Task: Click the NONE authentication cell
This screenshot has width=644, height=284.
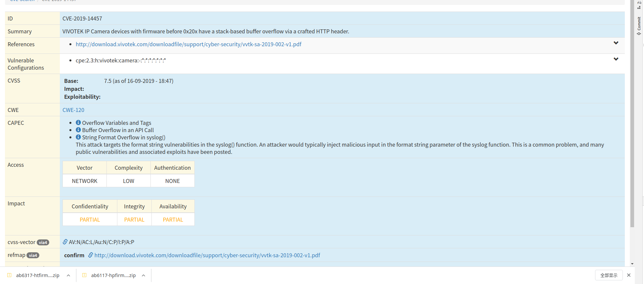Action: [173, 181]
